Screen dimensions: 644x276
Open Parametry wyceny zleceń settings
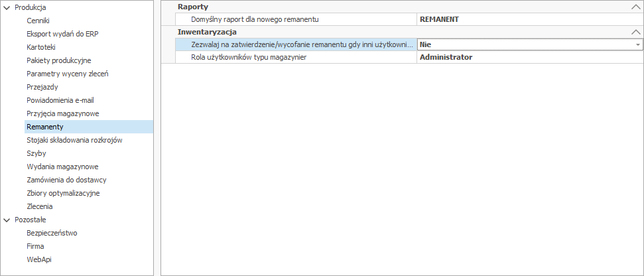pyautogui.click(x=67, y=73)
